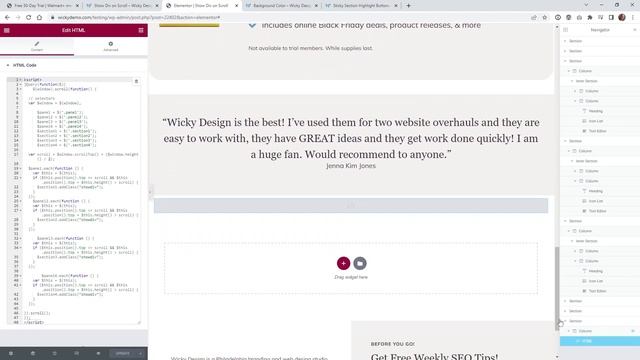This screenshot has width=640, height=360.
Task: Open the Chrome three-dot menu
Action: point(633,18)
